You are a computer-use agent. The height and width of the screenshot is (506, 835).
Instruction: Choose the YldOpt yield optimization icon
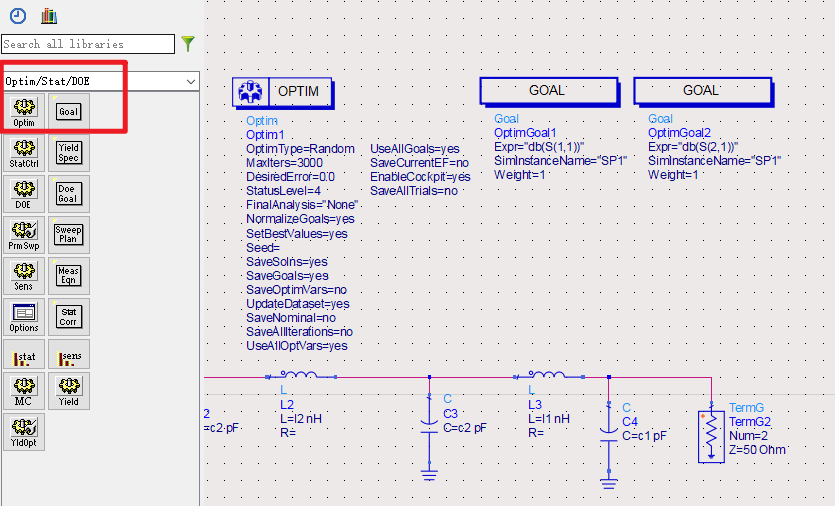click(24, 432)
